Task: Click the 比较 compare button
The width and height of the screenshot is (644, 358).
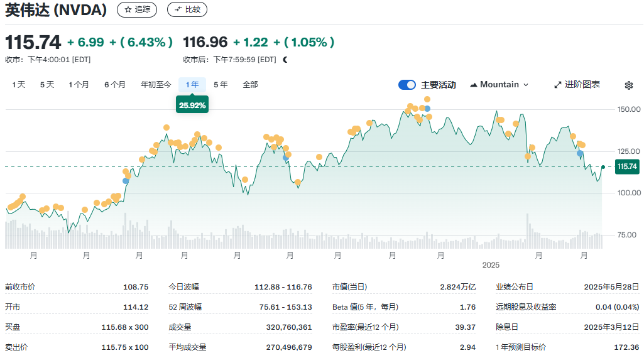Action: [187, 9]
